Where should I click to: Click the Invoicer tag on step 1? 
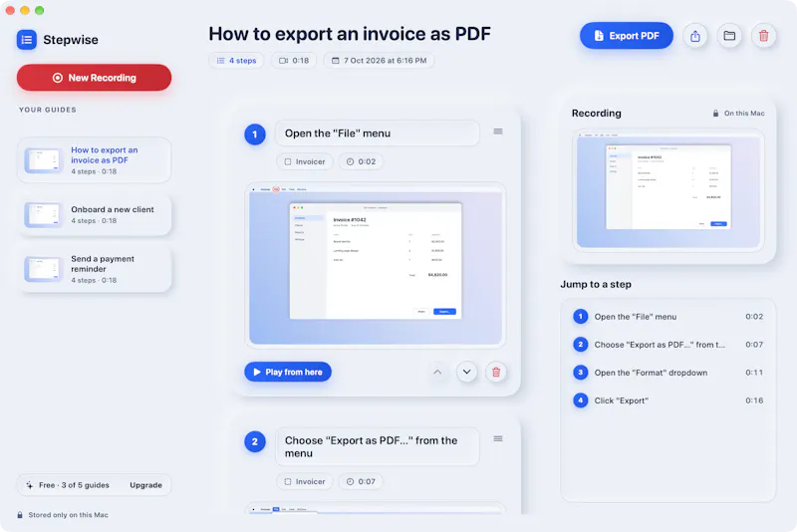pos(305,161)
